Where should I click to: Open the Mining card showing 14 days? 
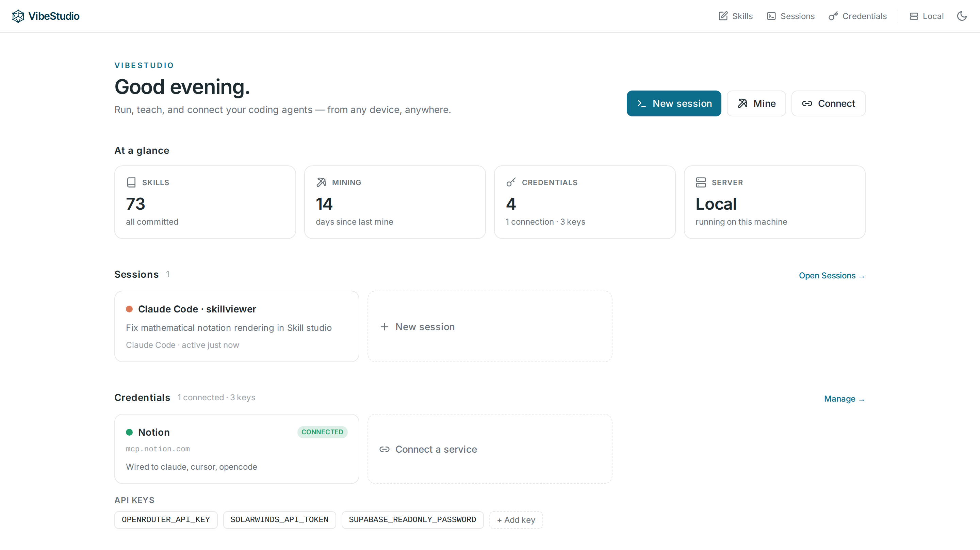click(395, 202)
